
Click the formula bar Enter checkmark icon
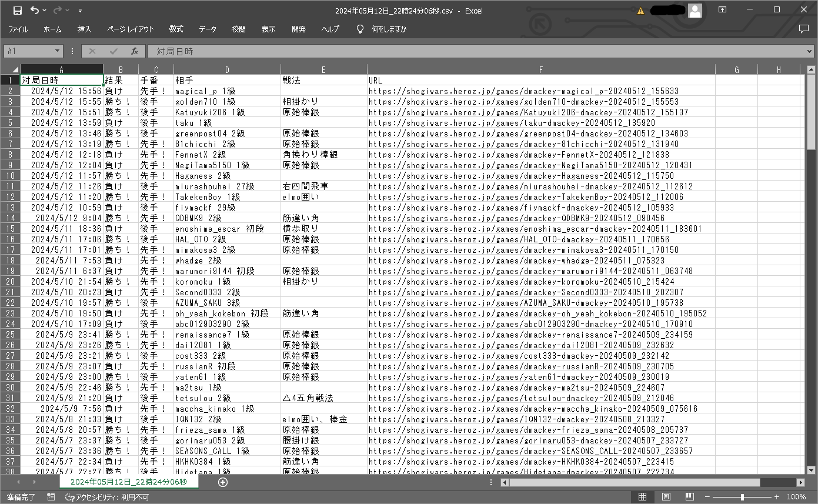pos(113,51)
